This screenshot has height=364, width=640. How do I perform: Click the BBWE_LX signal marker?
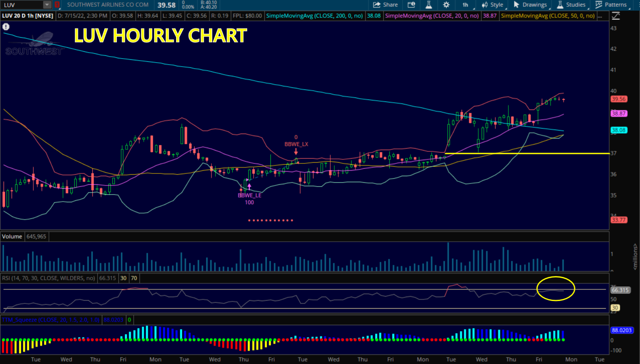point(296,144)
